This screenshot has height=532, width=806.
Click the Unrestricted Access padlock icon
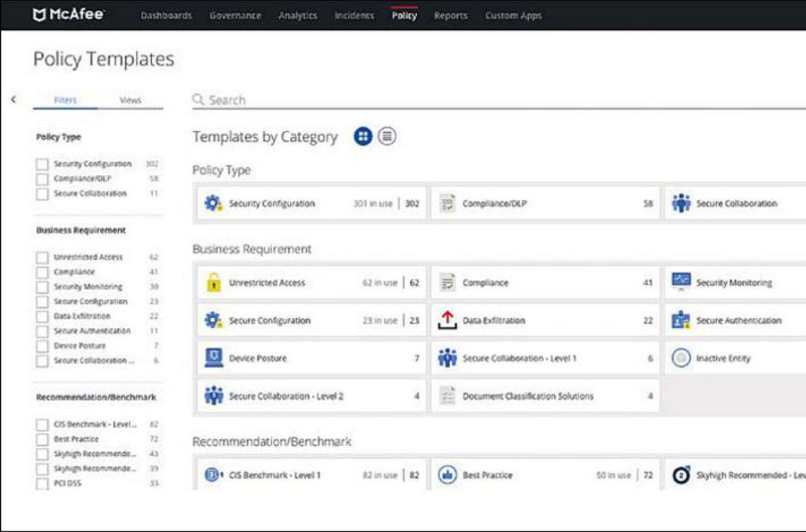pyautogui.click(x=214, y=282)
